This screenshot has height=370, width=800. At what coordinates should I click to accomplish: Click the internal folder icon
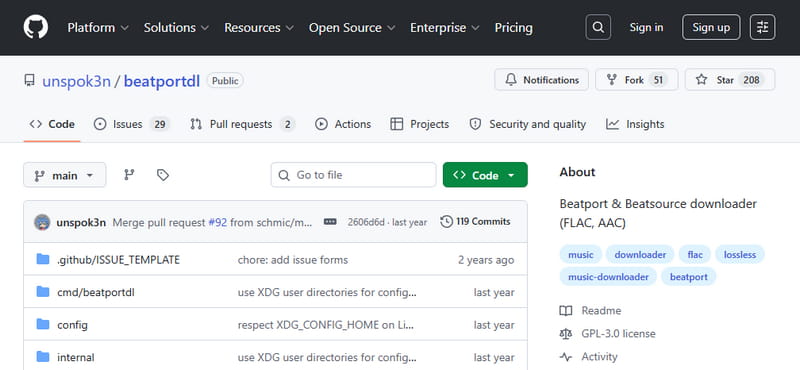[x=43, y=357]
